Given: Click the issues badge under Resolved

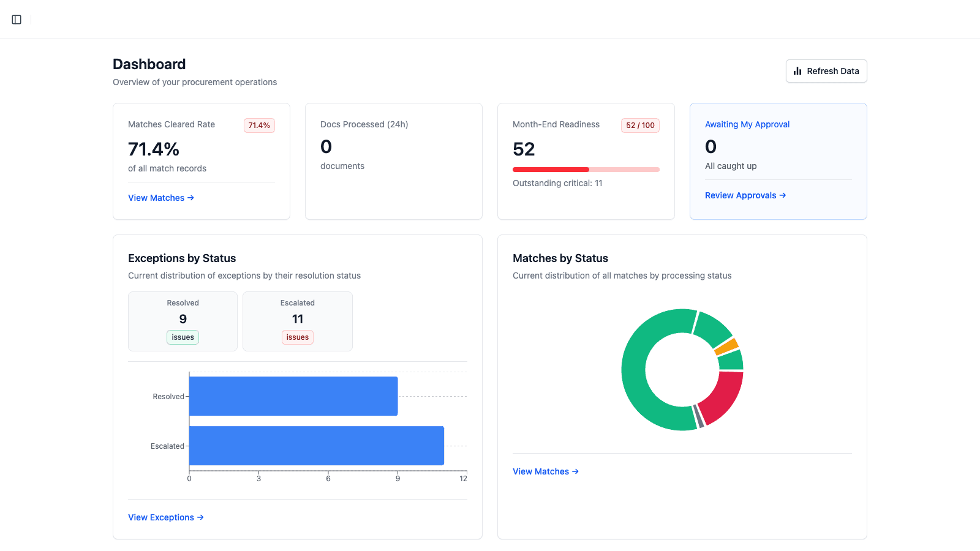Looking at the screenshot, I should (x=182, y=337).
